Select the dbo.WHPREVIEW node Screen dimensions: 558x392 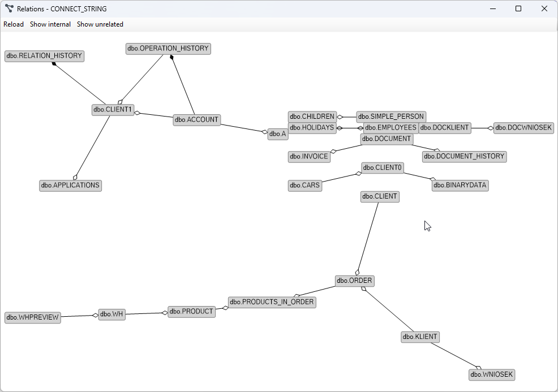click(33, 318)
